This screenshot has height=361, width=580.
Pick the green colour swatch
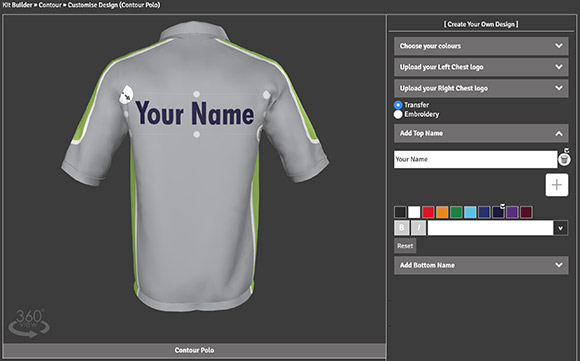456,212
